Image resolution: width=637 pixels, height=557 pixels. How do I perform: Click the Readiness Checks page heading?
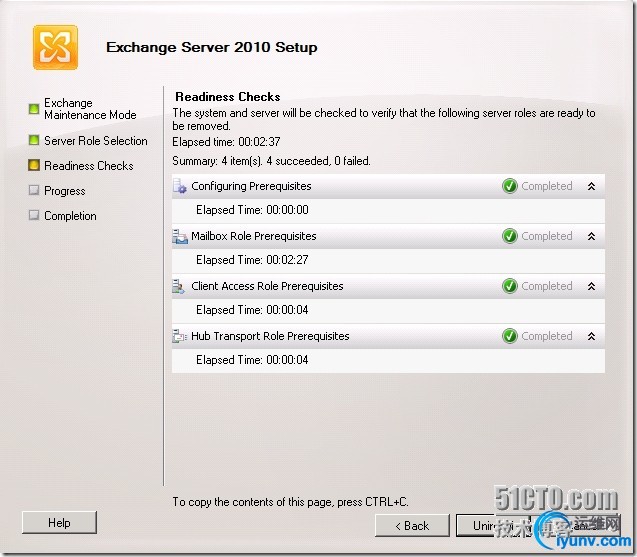(x=228, y=97)
